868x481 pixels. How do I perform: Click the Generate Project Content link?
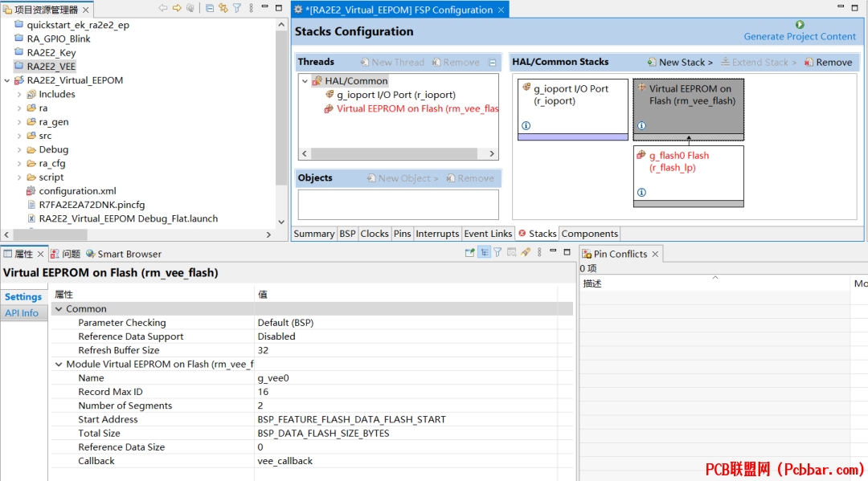800,36
